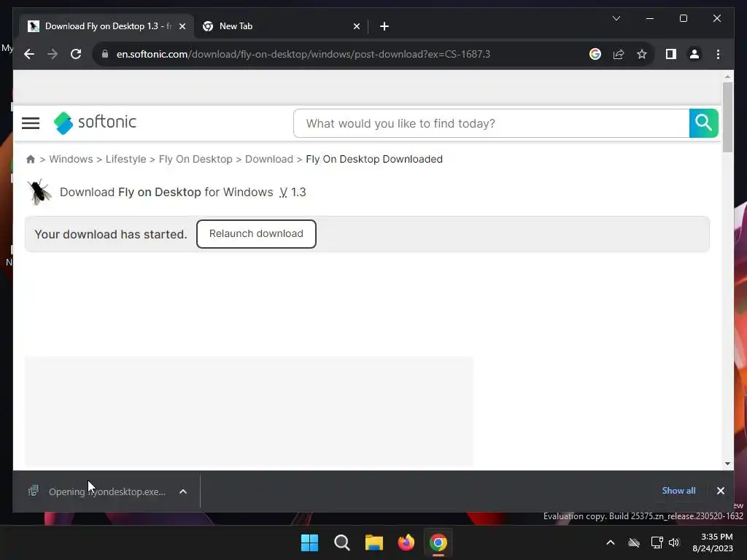
Task: Click the Fly On Desktop Downloaded breadcrumb text
Action: click(374, 159)
